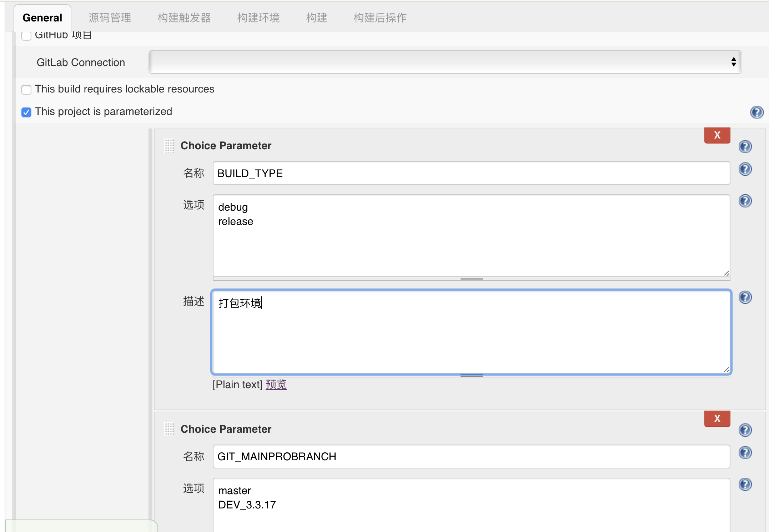Open help for debug/release choices field
769x532 pixels.
point(745,201)
